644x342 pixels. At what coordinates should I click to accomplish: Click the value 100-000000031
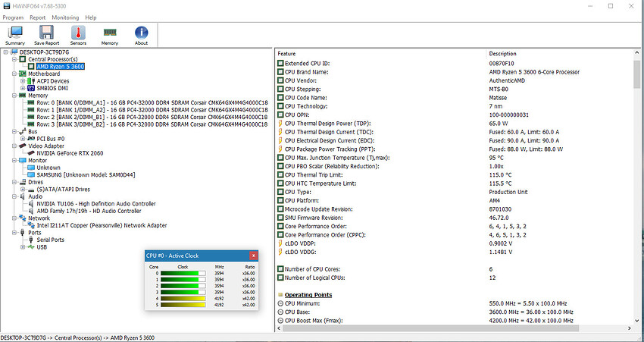pyautogui.click(x=509, y=115)
